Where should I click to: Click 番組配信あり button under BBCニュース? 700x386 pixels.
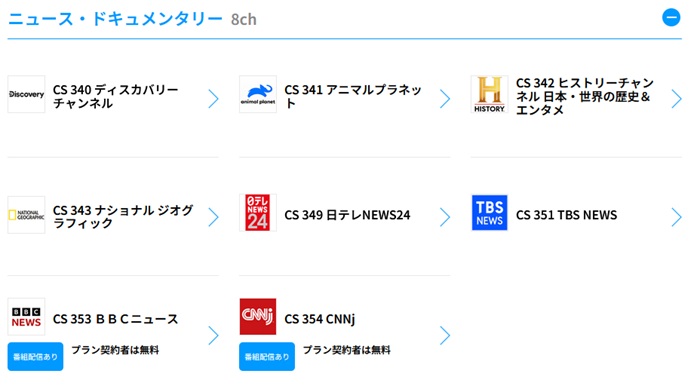tap(35, 357)
